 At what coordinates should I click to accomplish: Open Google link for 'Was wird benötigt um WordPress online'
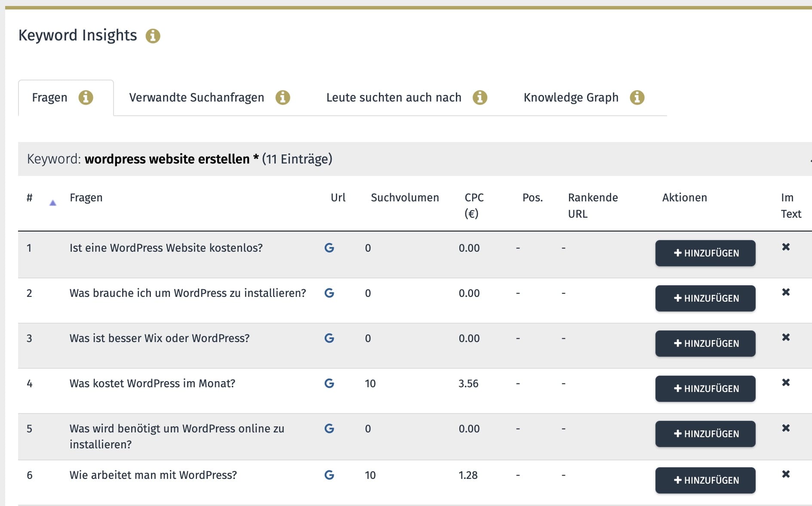329,429
